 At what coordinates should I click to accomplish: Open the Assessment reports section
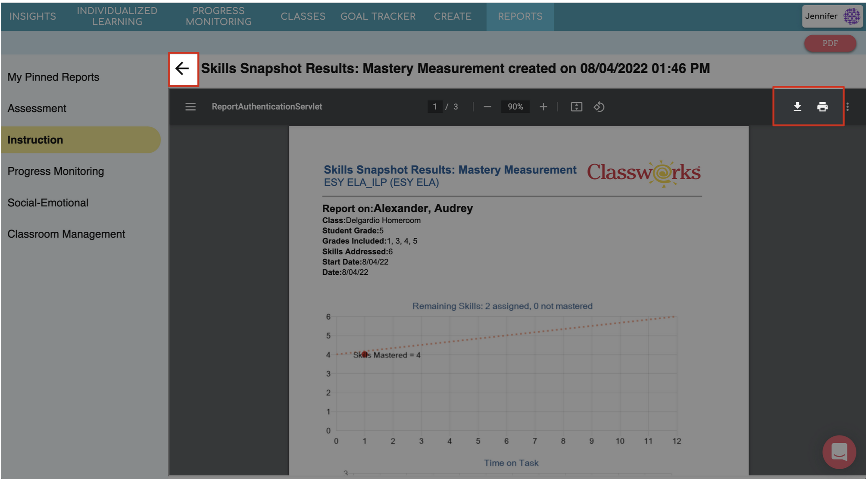[x=36, y=108]
